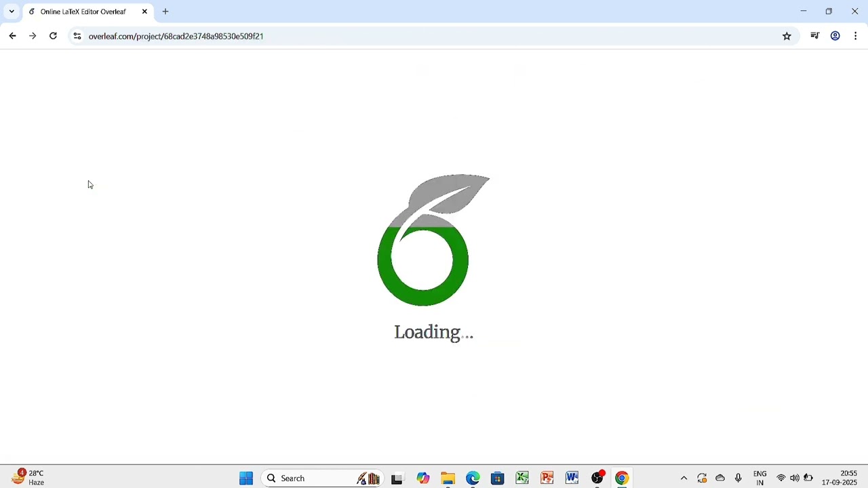Open the weather widget showing 28°C Haze
Image resolution: width=868 pixels, height=488 pixels.
pyautogui.click(x=28, y=478)
